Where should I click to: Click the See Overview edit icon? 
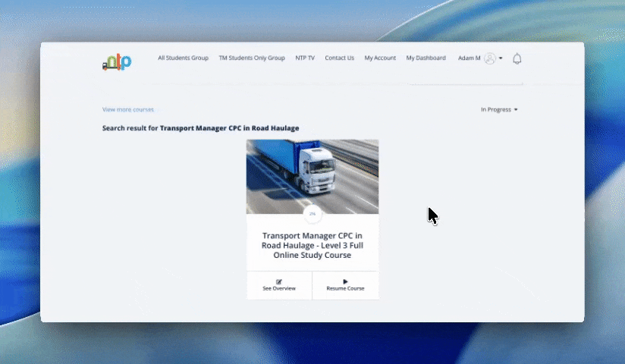click(279, 281)
